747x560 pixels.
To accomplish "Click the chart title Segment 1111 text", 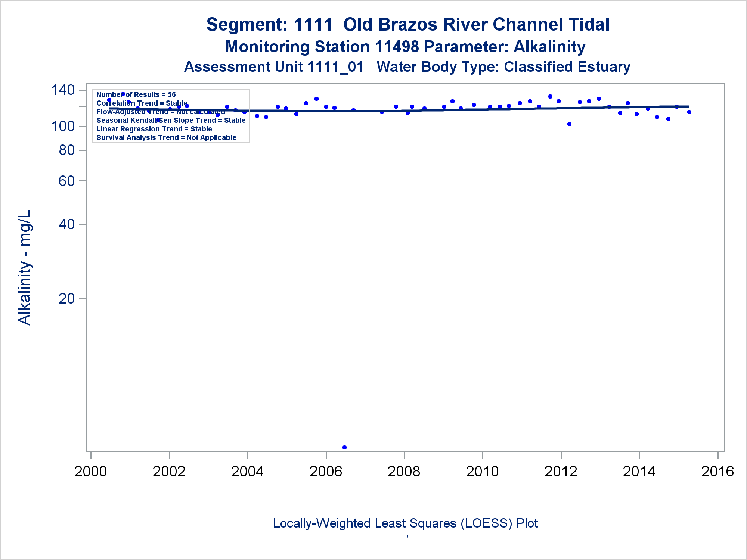I will (x=408, y=25).
